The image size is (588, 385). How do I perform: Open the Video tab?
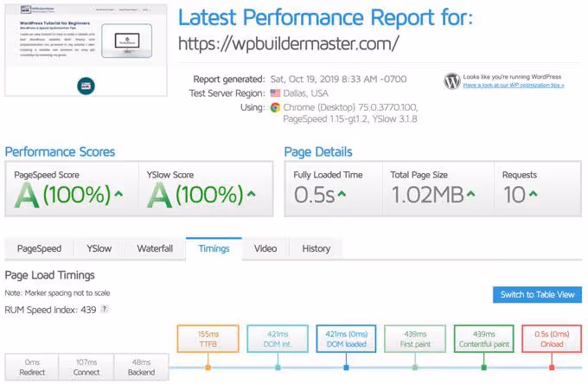265,248
